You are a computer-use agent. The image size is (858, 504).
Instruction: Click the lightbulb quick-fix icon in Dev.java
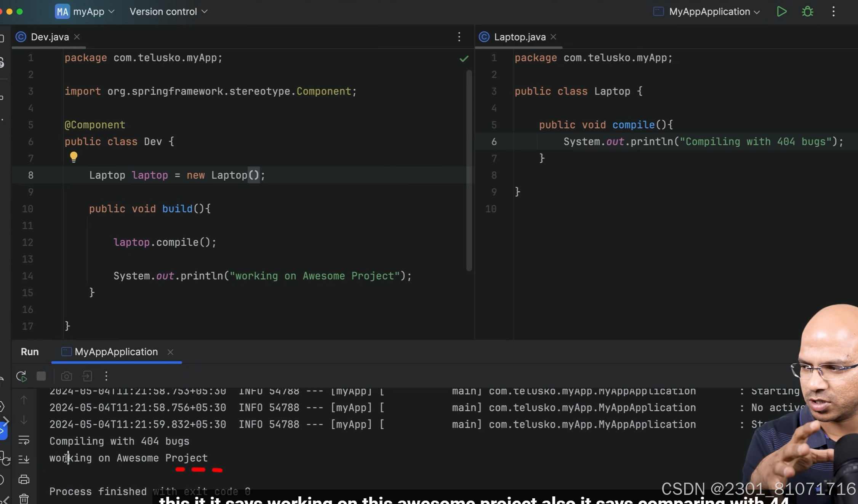[74, 157]
